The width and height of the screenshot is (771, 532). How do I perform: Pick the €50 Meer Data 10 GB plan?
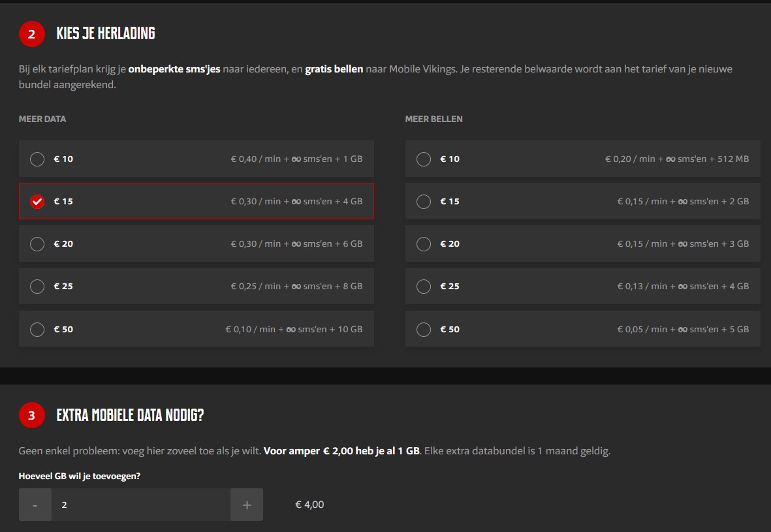tap(37, 329)
